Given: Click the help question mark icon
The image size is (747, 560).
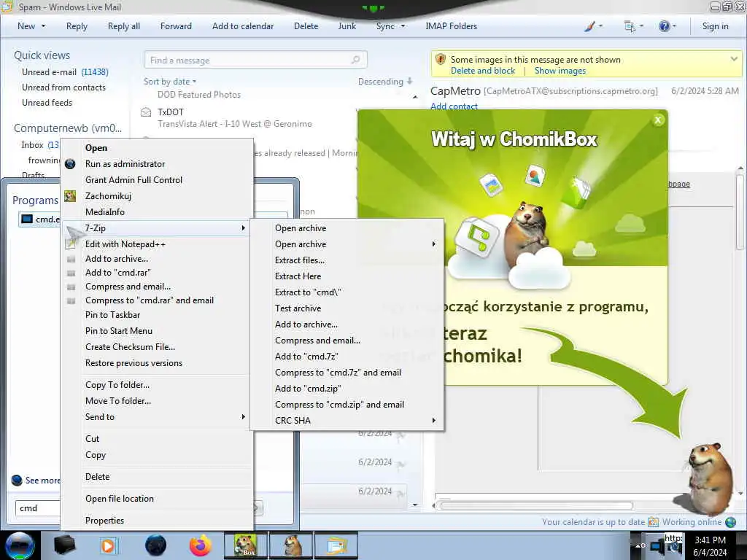Looking at the screenshot, I should [x=664, y=26].
